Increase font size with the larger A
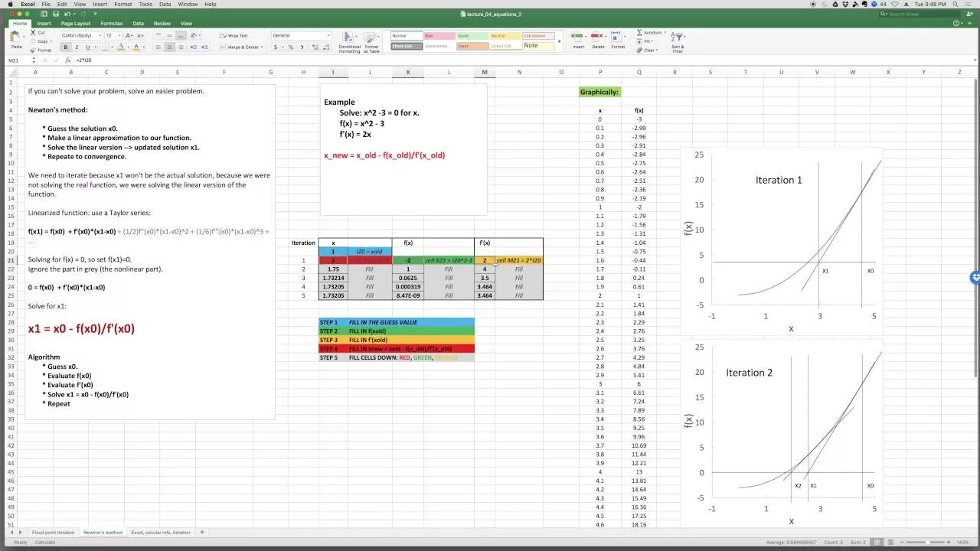This screenshot has height=551, width=980. (128, 35)
